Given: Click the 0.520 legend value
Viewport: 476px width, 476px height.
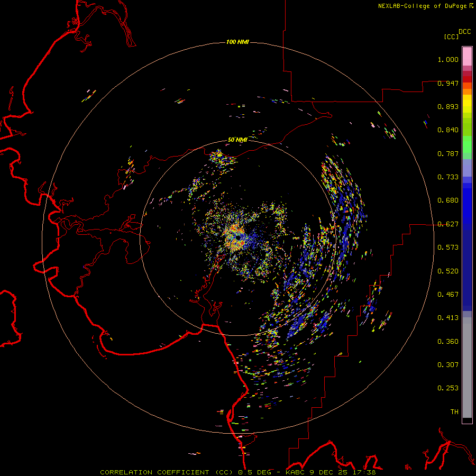Looking at the screenshot, I should tap(448, 271).
